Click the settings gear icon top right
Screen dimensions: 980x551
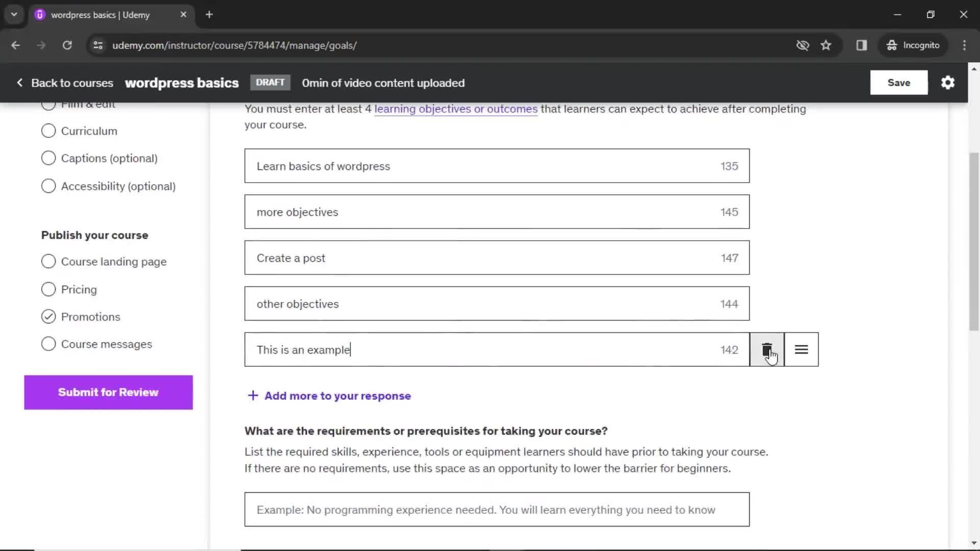coord(948,83)
